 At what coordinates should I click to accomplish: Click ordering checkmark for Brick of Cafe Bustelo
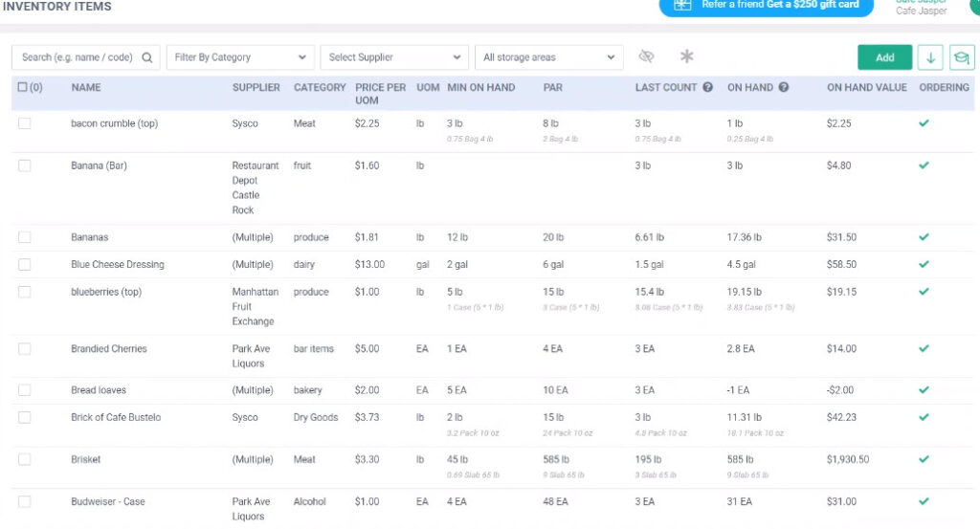(924, 417)
